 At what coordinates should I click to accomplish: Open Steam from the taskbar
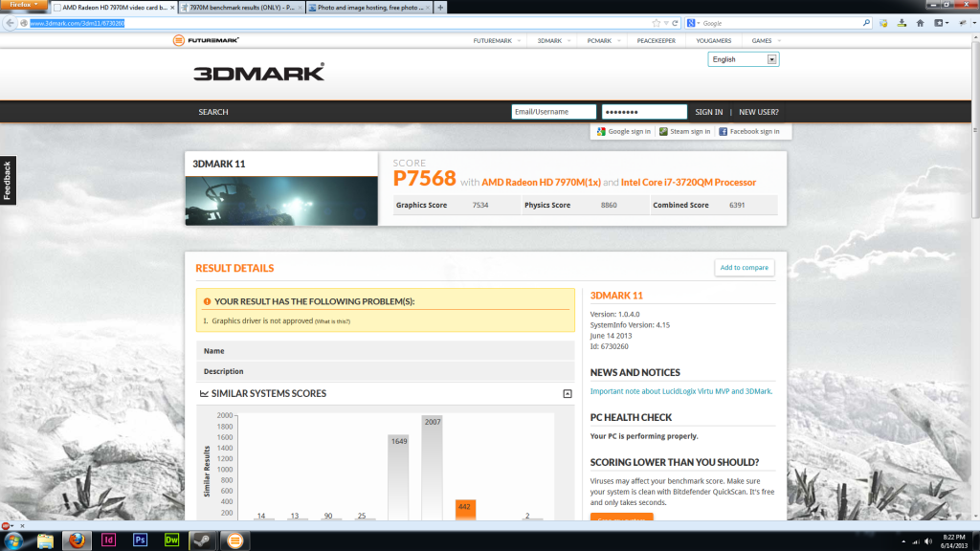tap(203, 540)
